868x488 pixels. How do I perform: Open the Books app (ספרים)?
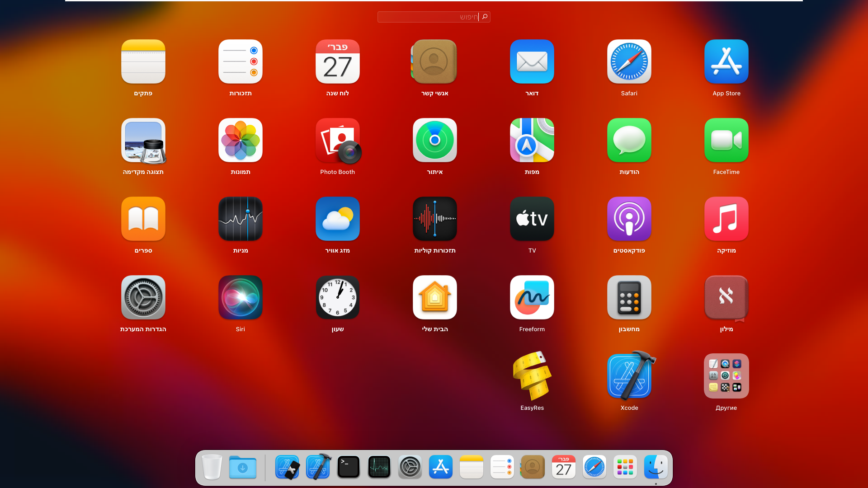[x=143, y=219]
